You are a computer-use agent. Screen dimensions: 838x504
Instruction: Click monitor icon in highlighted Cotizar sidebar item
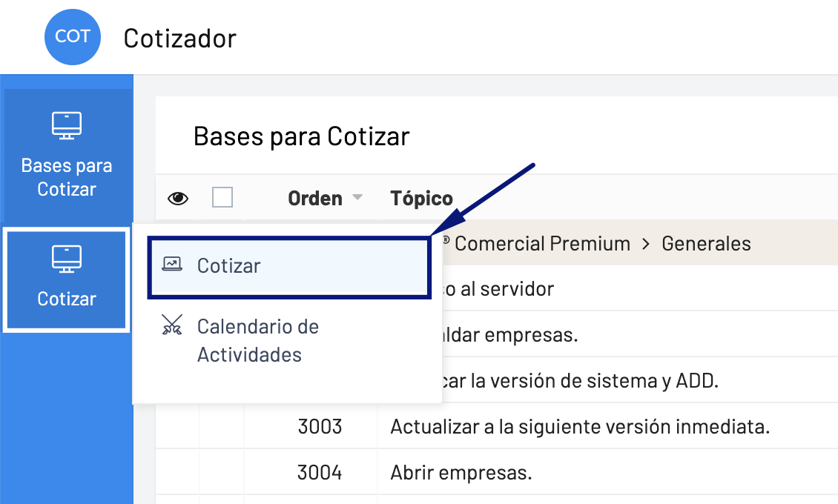(67, 259)
